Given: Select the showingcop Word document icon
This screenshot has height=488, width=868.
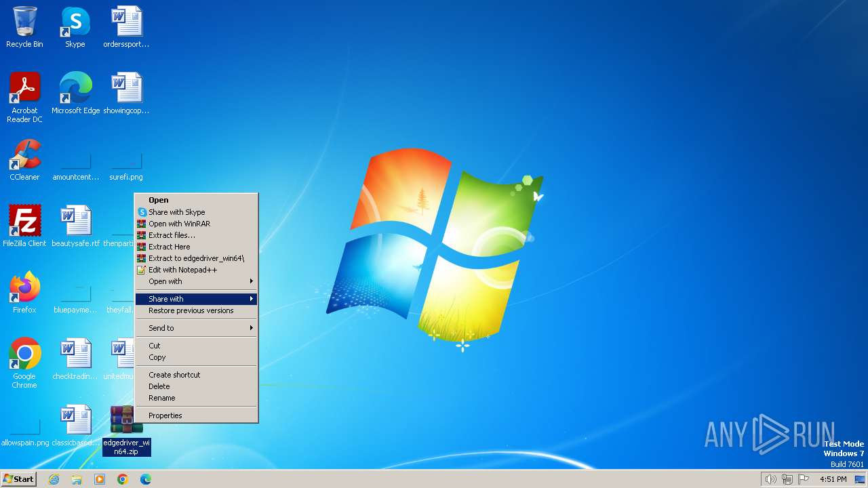Looking at the screenshot, I should [126, 94].
